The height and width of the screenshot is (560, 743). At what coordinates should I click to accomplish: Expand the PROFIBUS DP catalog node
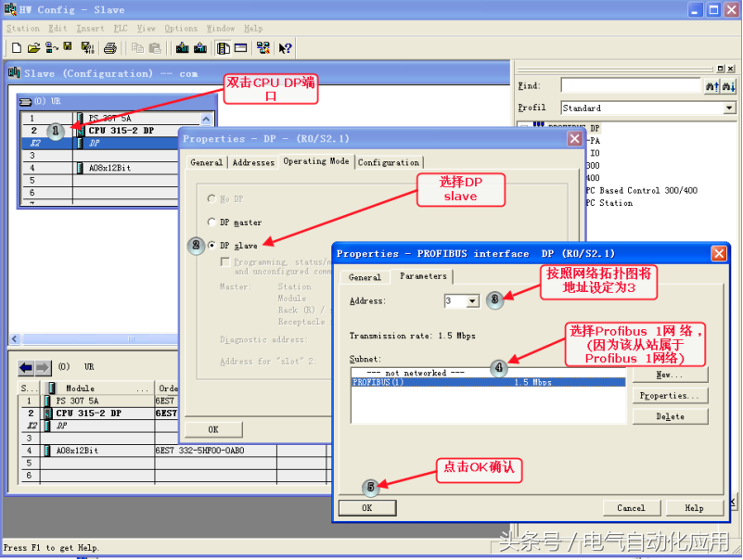(x=523, y=128)
